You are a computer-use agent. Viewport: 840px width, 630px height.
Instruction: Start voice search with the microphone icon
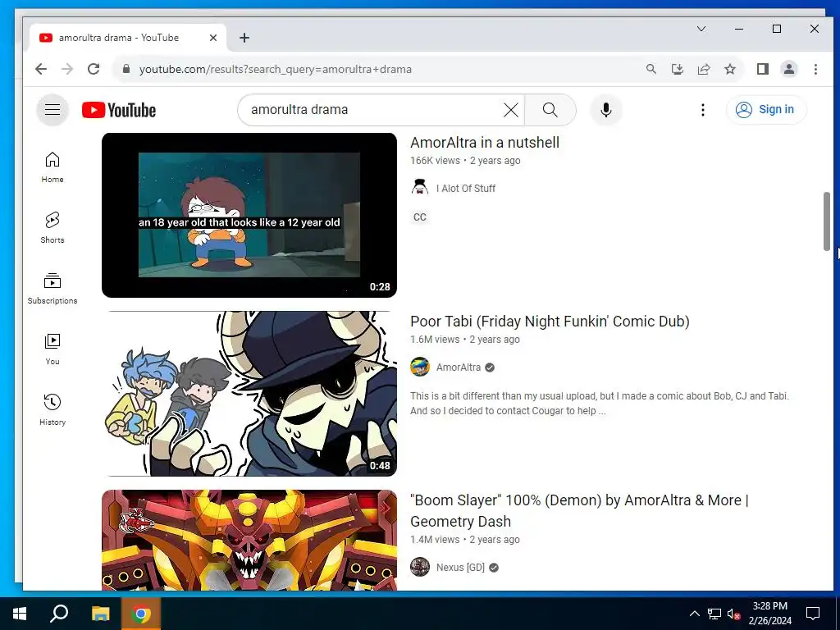pos(606,110)
